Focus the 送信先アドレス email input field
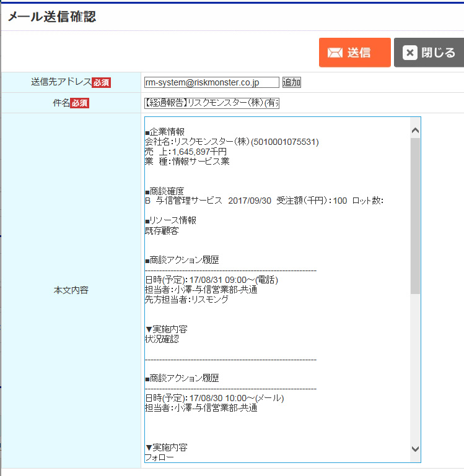This screenshot has width=464, height=476. [211, 82]
